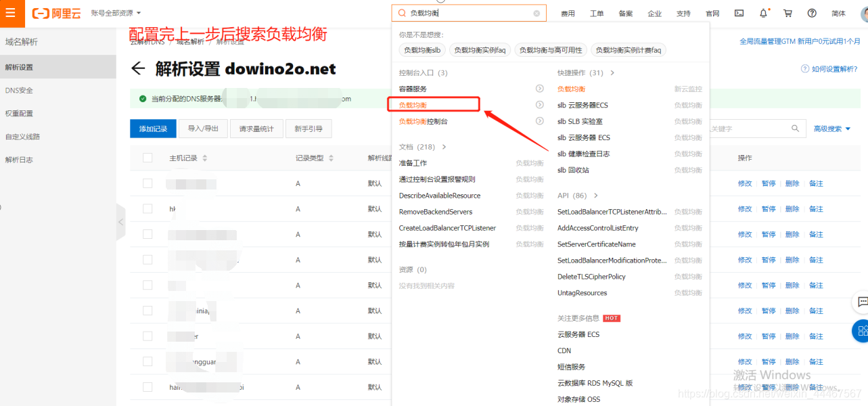
Task: Open the blue grid floating button
Action: coord(861,331)
